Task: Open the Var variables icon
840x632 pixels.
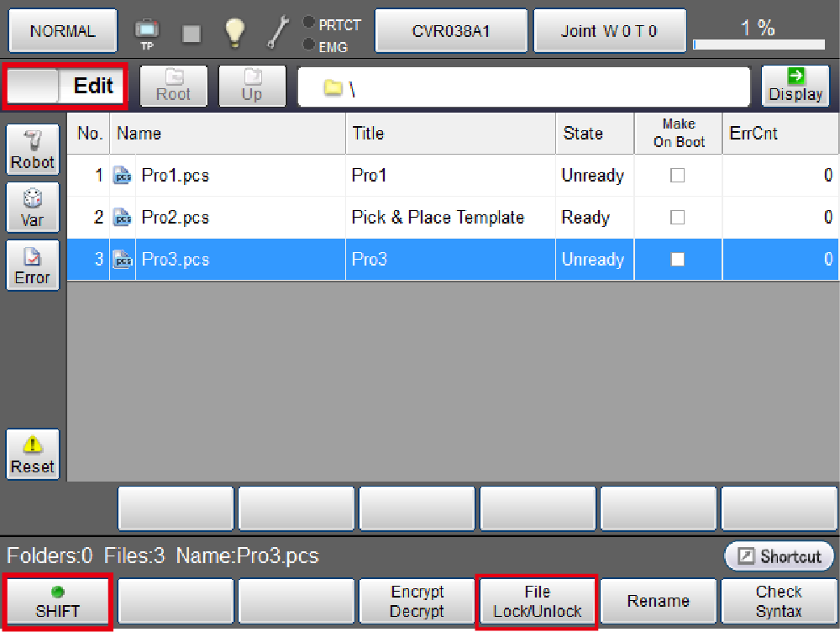Action: [x=33, y=208]
